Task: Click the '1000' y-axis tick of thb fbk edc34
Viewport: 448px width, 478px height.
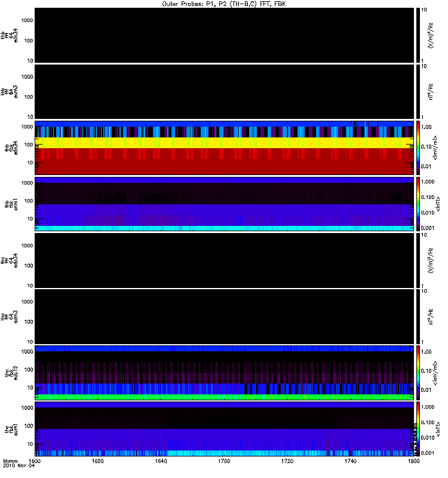Action: click(27, 127)
